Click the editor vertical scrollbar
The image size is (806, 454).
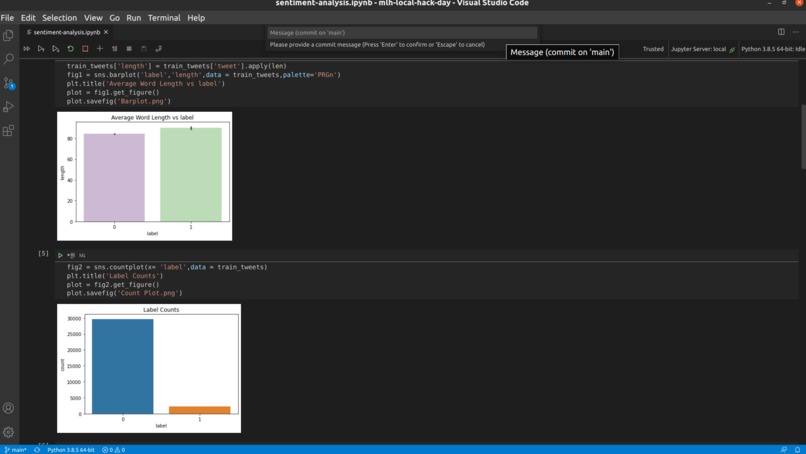[803, 136]
